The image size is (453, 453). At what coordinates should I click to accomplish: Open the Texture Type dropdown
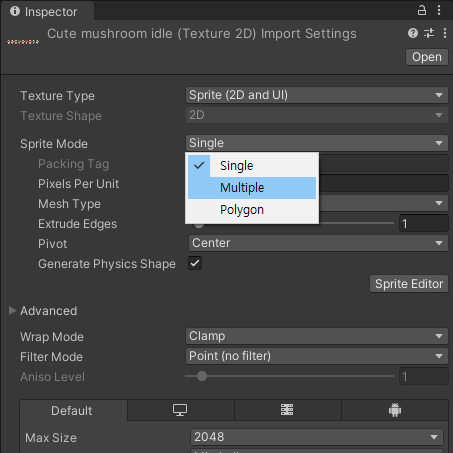(x=317, y=95)
